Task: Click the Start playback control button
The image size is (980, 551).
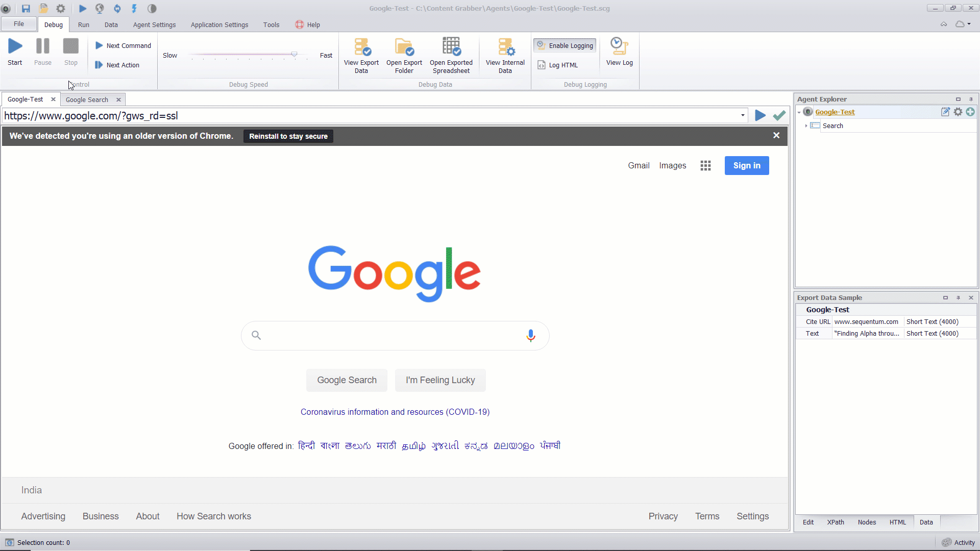Action: [x=15, y=51]
